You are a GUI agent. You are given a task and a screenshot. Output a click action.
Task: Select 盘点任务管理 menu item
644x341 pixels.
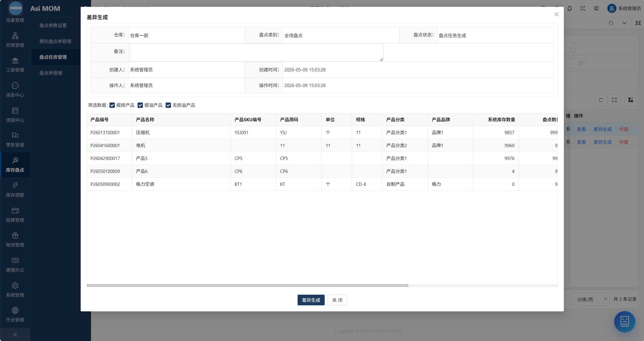point(53,57)
